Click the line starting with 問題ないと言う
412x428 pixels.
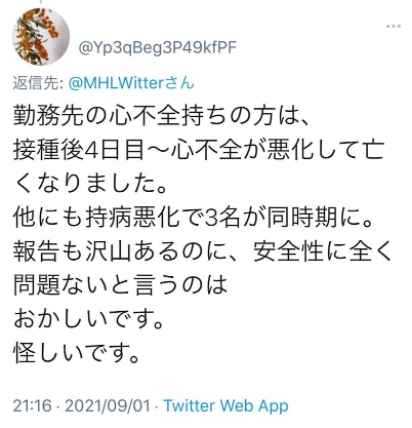tap(120, 285)
